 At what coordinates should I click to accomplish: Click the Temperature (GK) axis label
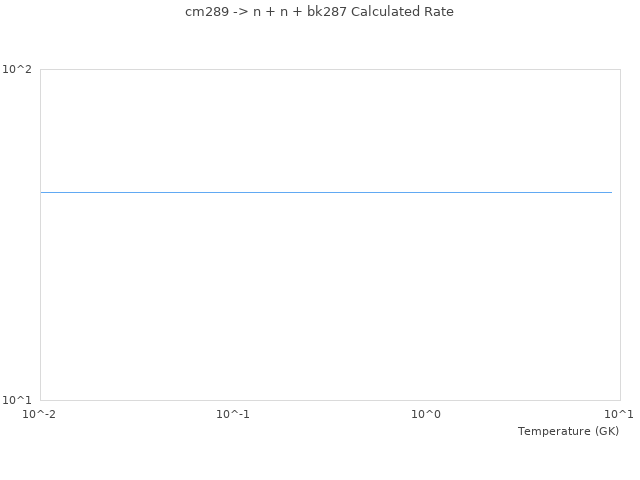pos(568,431)
